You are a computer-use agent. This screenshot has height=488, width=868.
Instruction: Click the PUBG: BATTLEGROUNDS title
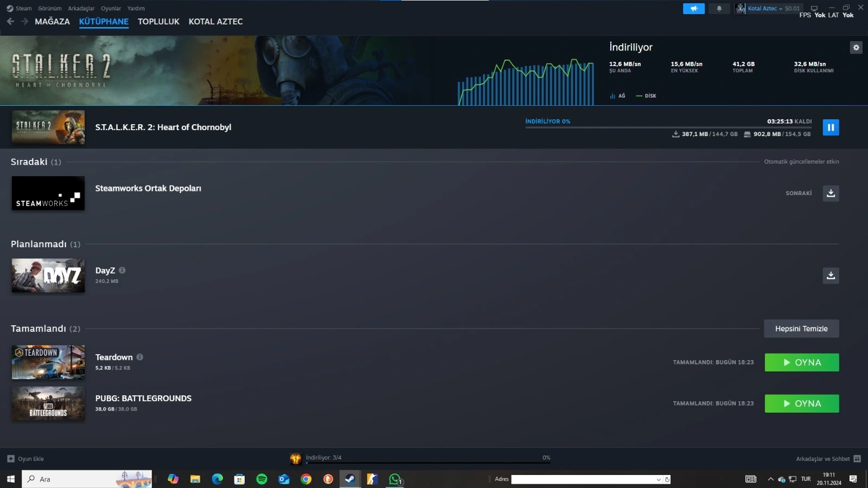143,398
